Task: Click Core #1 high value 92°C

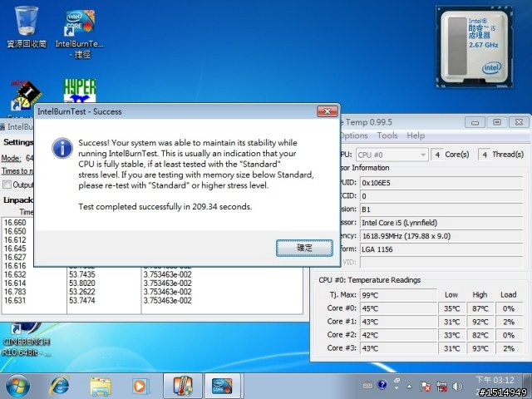Action: click(480, 322)
